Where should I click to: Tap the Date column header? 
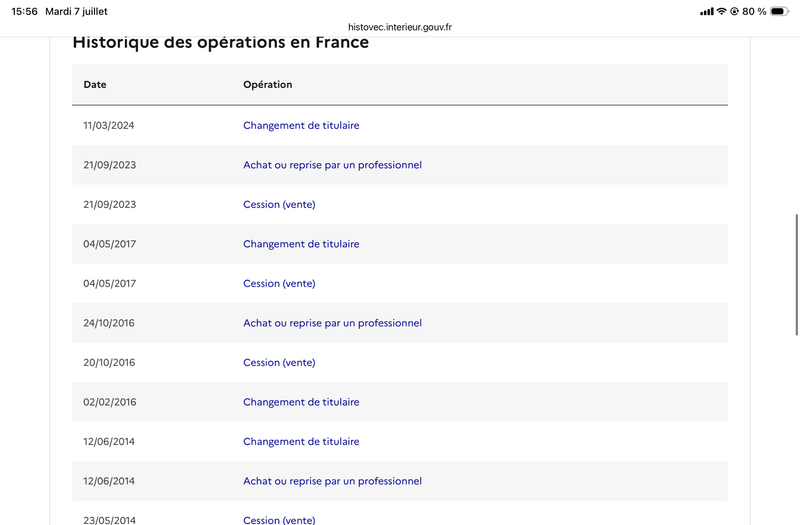(95, 85)
